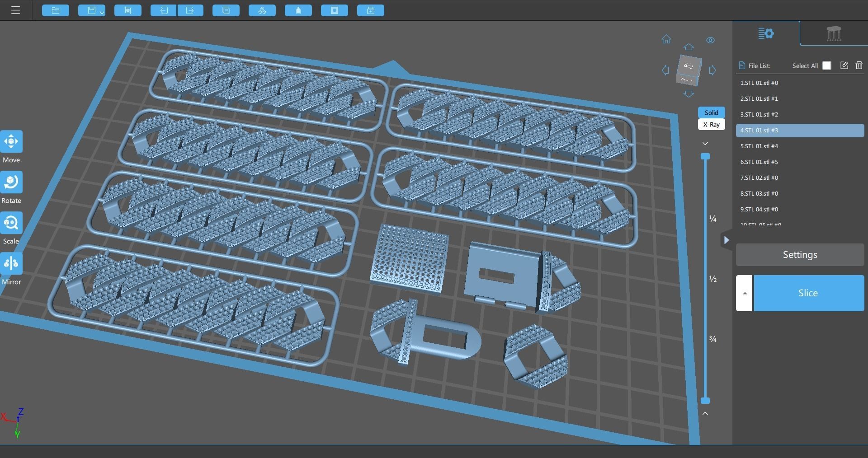Click the bottle-shaped hollow toolbar icon
Screen dimensions: 868x458
[x=298, y=10]
